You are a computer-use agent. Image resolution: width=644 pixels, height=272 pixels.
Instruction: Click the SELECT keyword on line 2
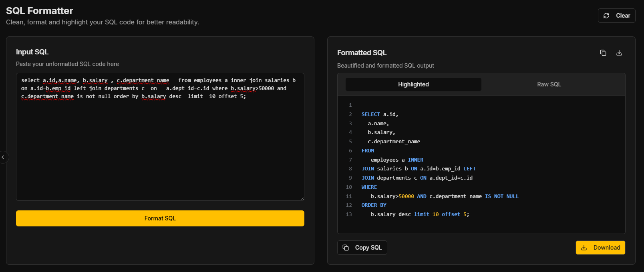[371, 114]
